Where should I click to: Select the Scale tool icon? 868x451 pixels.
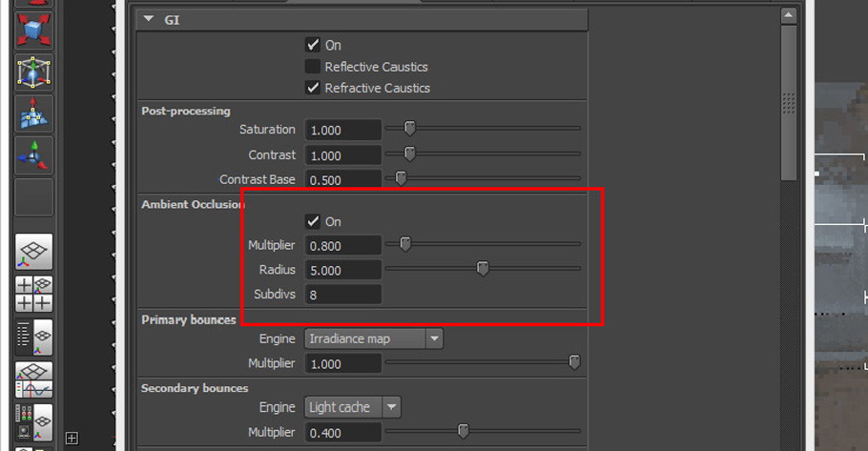pyautogui.click(x=33, y=30)
